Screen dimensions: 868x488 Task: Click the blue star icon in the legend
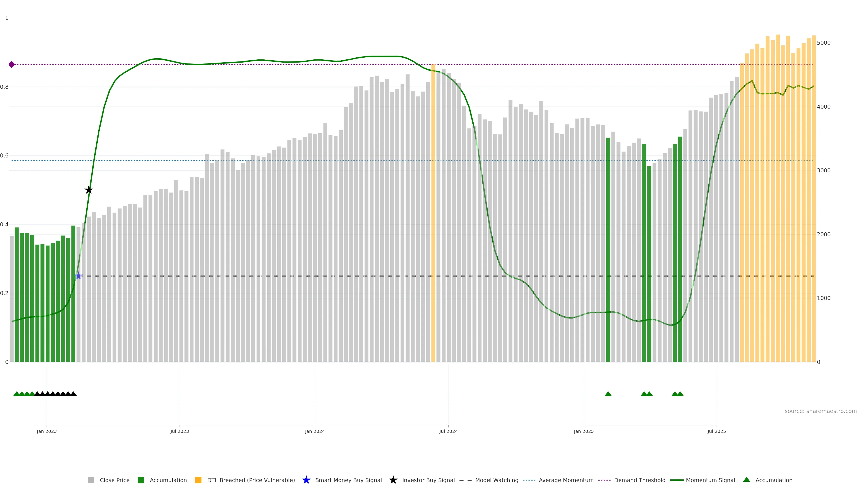(306, 480)
